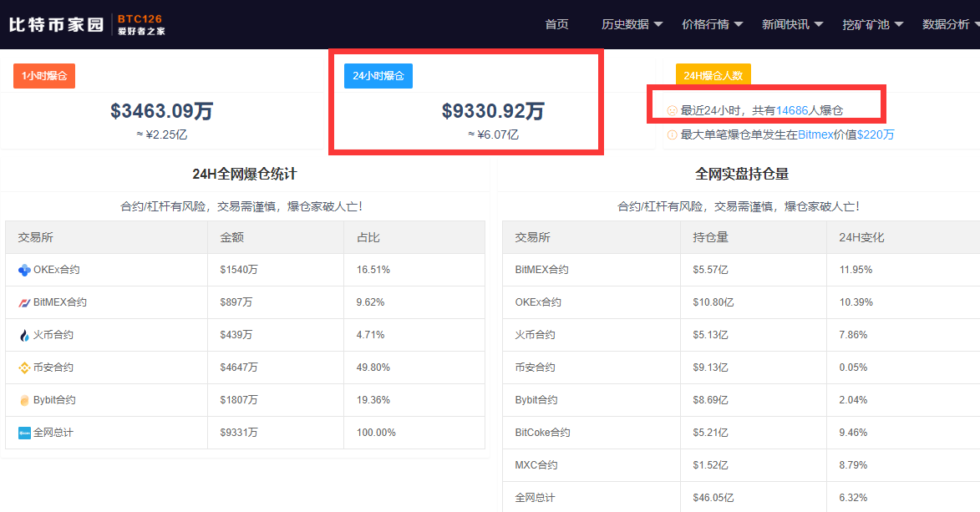Expand the 历史数据 dropdown menu
This screenshot has height=512, width=980.
click(x=628, y=23)
